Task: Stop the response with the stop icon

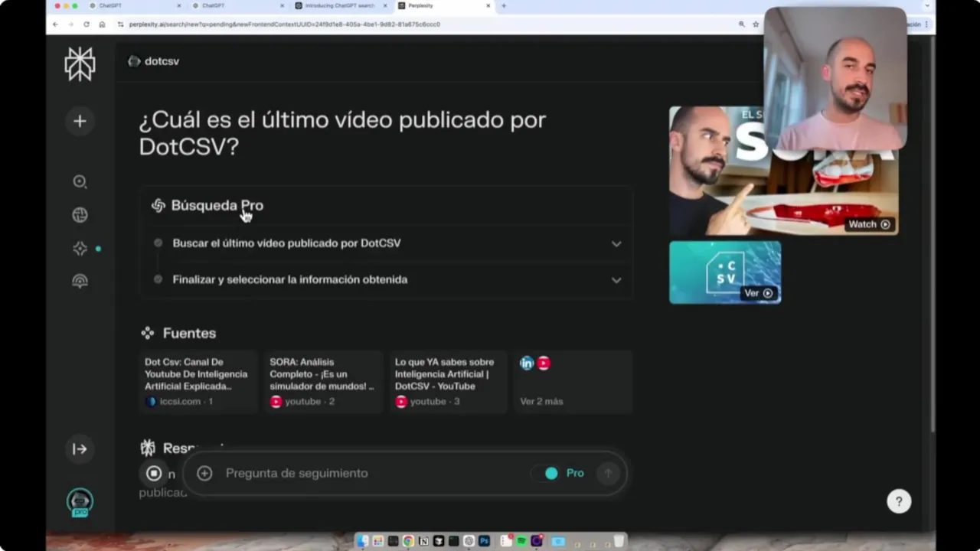Action: point(154,473)
